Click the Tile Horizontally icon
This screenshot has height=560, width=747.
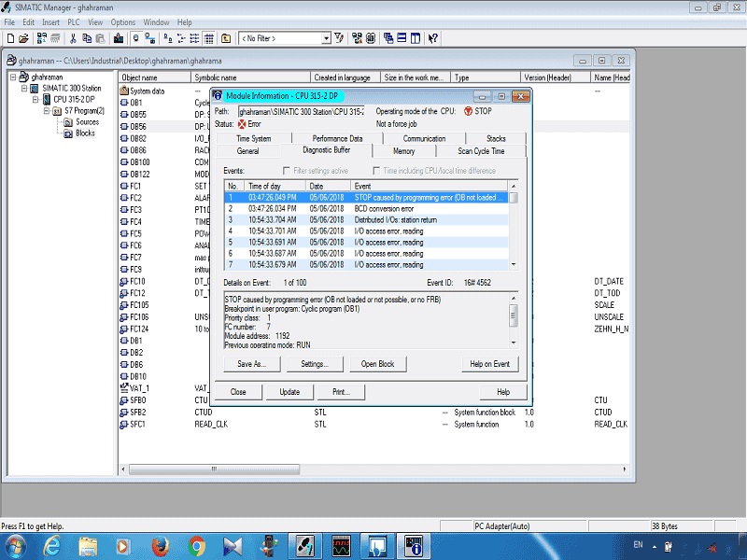pyautogui.click(x=402, y=38)
